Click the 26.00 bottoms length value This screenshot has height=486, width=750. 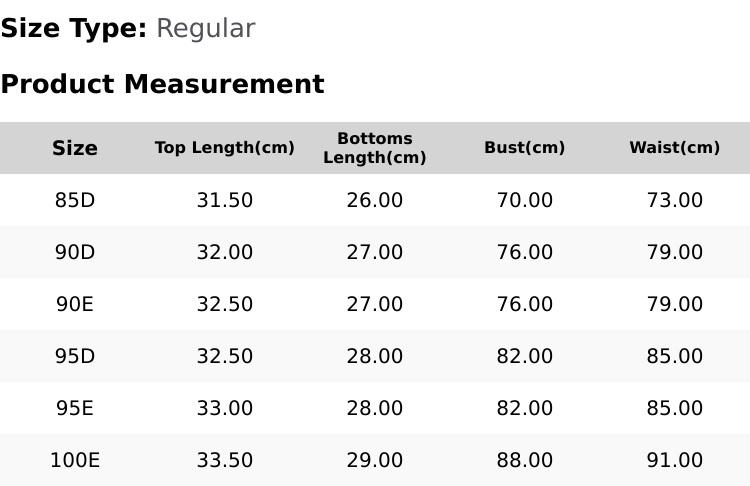pyautogui.click(x=375, y=200)
